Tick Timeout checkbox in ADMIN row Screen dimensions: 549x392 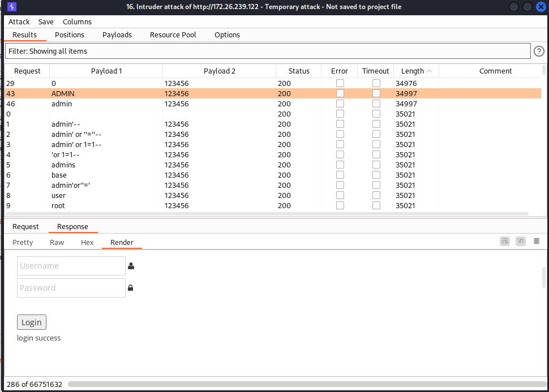click(x=376, y=93)
